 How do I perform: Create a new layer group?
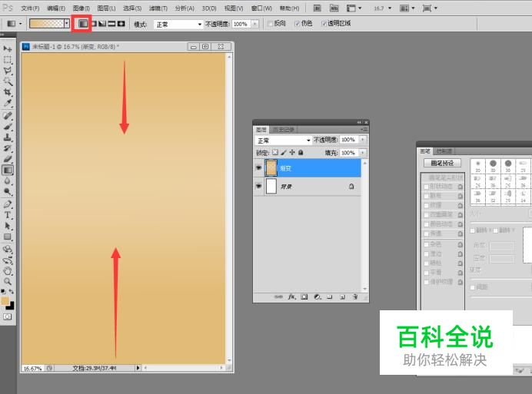330,297
